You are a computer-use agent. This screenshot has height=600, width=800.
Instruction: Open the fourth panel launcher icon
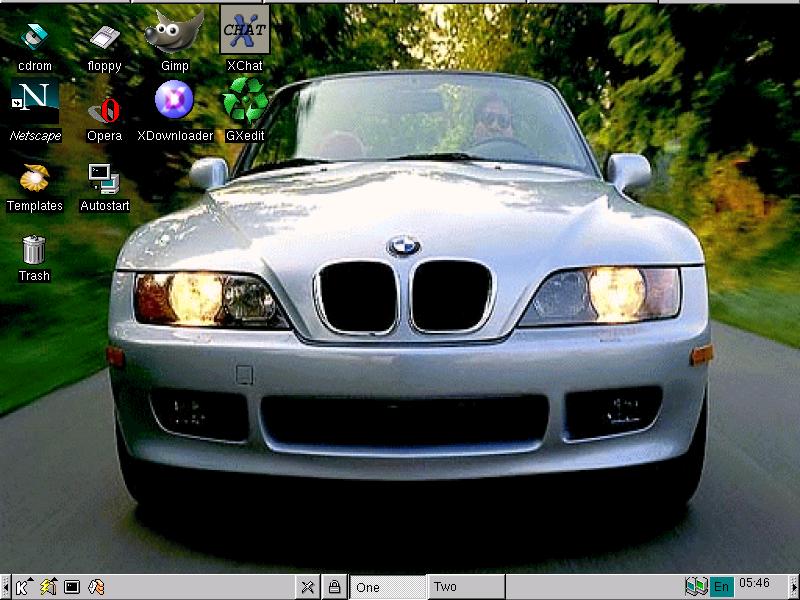(x=96, y=587)
